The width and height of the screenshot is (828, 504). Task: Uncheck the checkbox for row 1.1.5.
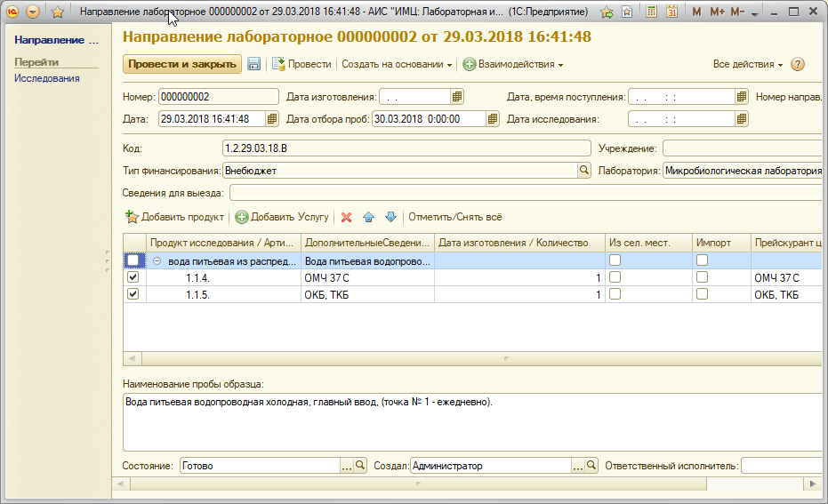133,294
